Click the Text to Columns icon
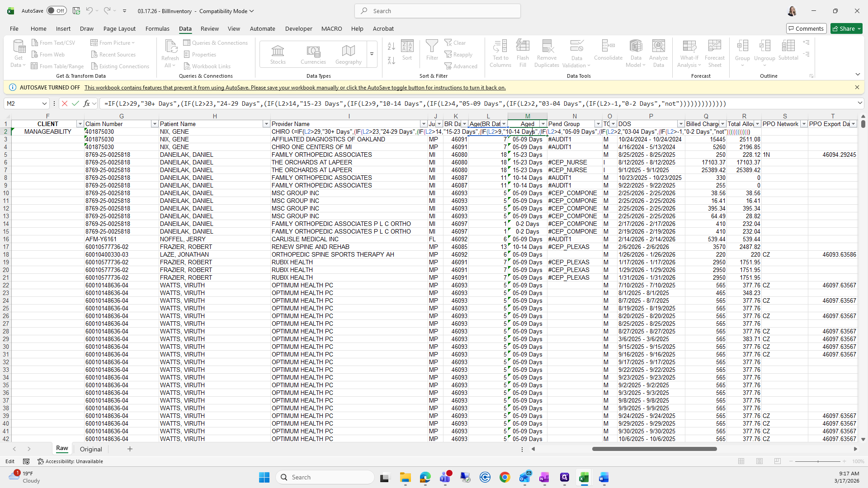The height and width of the screenshot is (488, 868). point(500,47)
